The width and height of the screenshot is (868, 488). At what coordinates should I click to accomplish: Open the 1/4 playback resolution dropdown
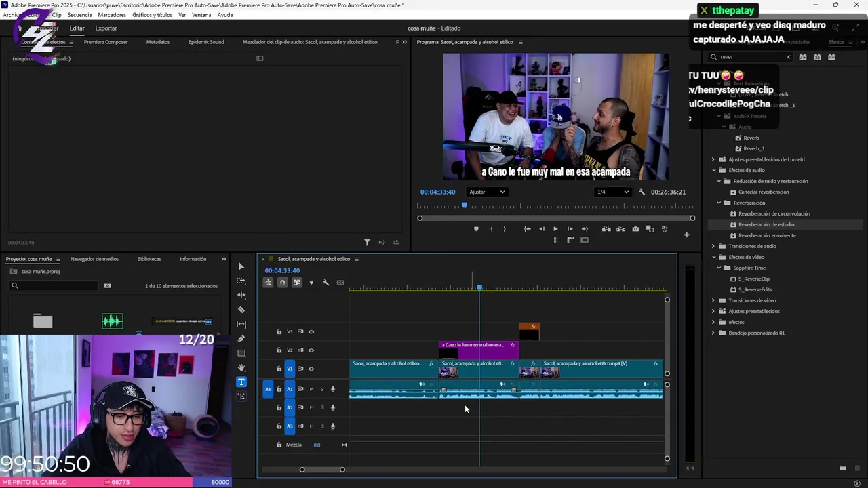click(x=612, y=192)
